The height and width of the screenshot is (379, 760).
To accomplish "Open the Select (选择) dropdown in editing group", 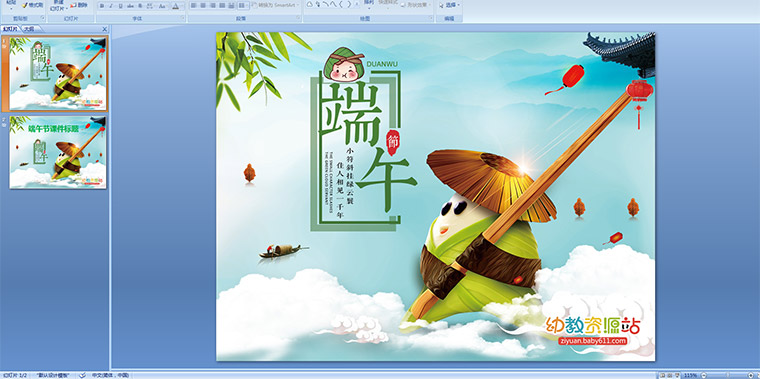I will [x=450, y=5].
